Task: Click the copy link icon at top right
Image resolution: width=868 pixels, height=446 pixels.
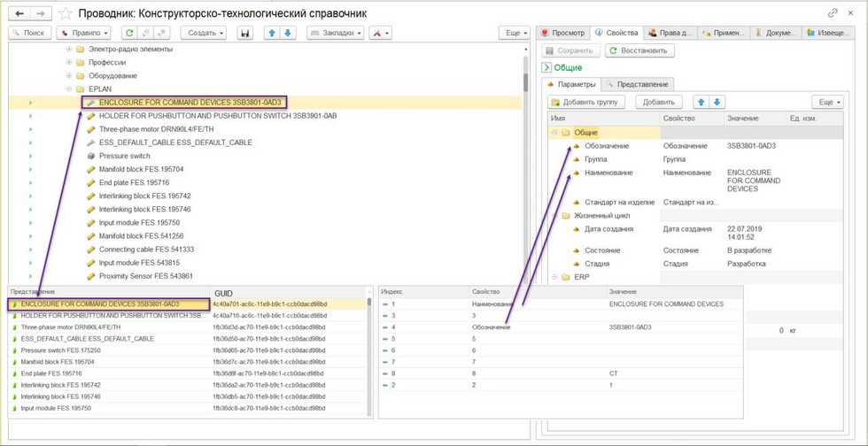Action: click(x=832, y=13)
